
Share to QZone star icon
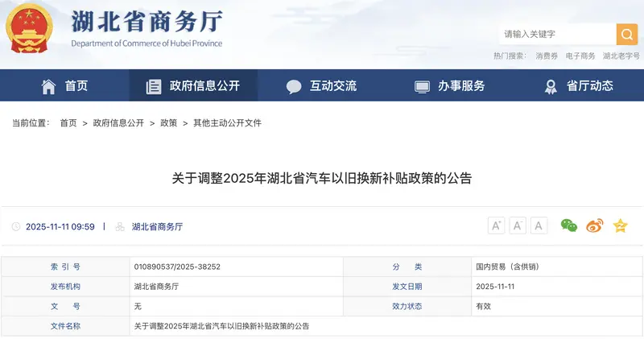click(x=620, y=226)
